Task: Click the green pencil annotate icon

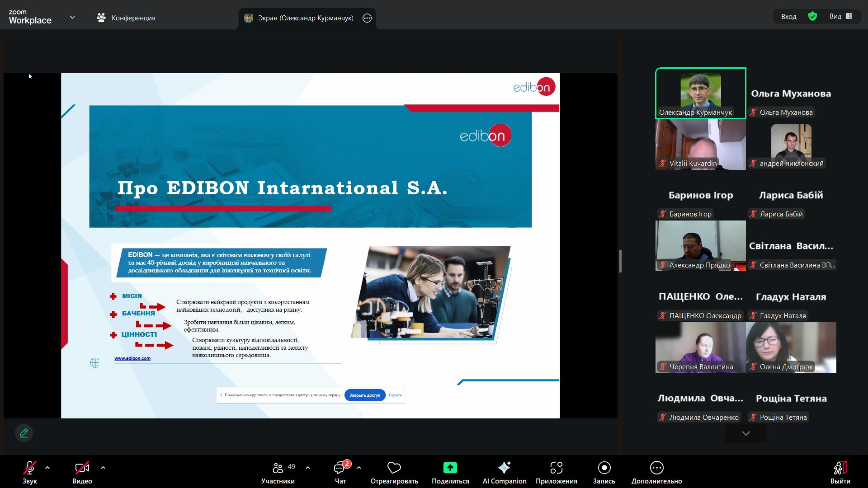Action: tap(24, 433)
